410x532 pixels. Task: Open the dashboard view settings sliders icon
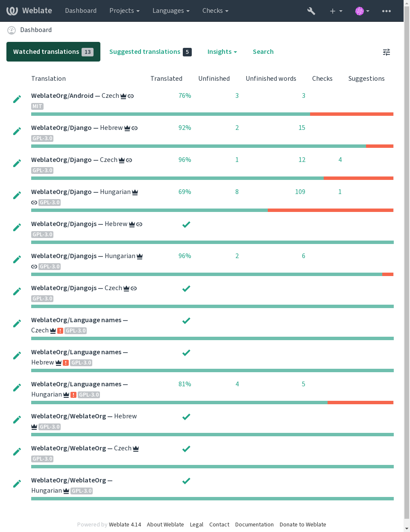click(387, 52)
